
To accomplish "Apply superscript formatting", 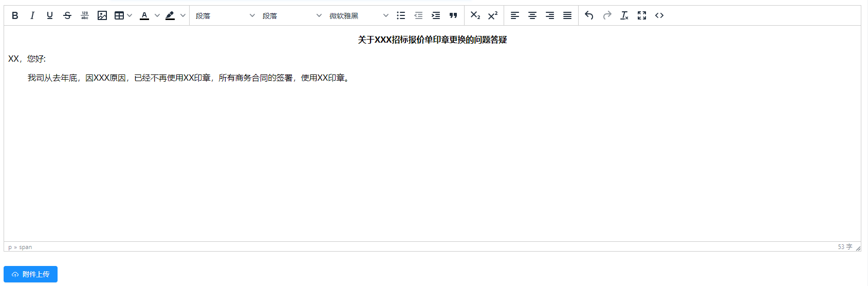I will coord(493,15).
